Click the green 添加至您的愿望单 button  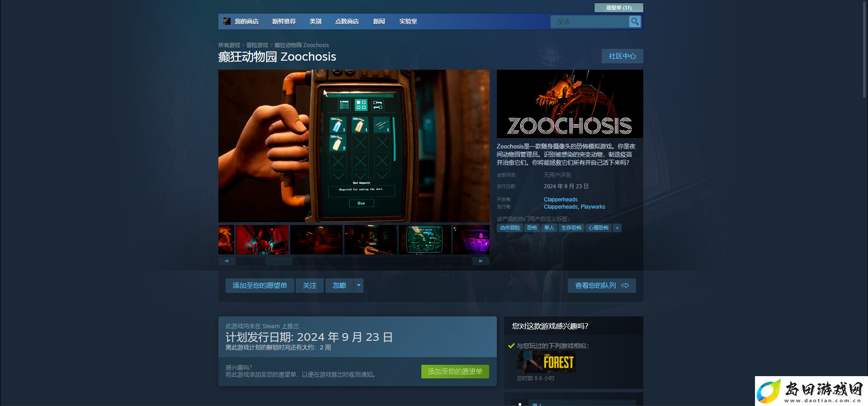click(455, 372)
